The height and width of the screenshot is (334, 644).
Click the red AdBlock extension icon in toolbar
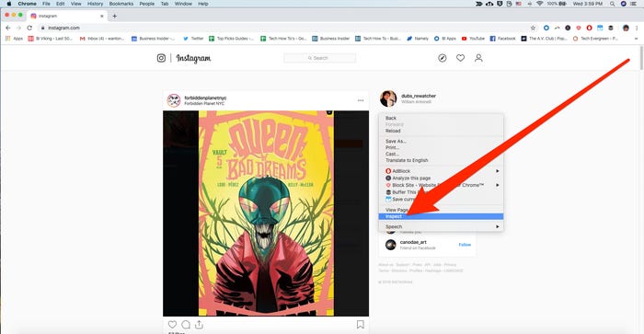point(589,28)
